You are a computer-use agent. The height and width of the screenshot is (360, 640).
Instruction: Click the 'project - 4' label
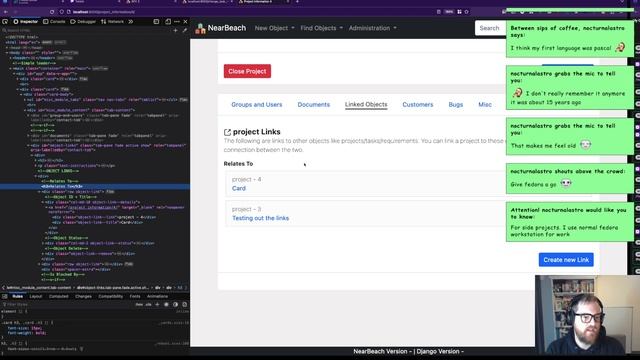(247, 180)
